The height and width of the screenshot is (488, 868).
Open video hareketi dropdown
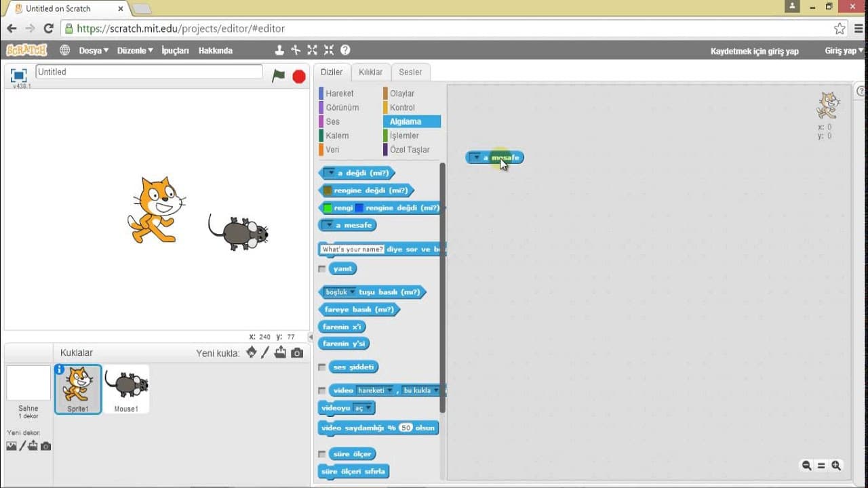click(375, 390)
